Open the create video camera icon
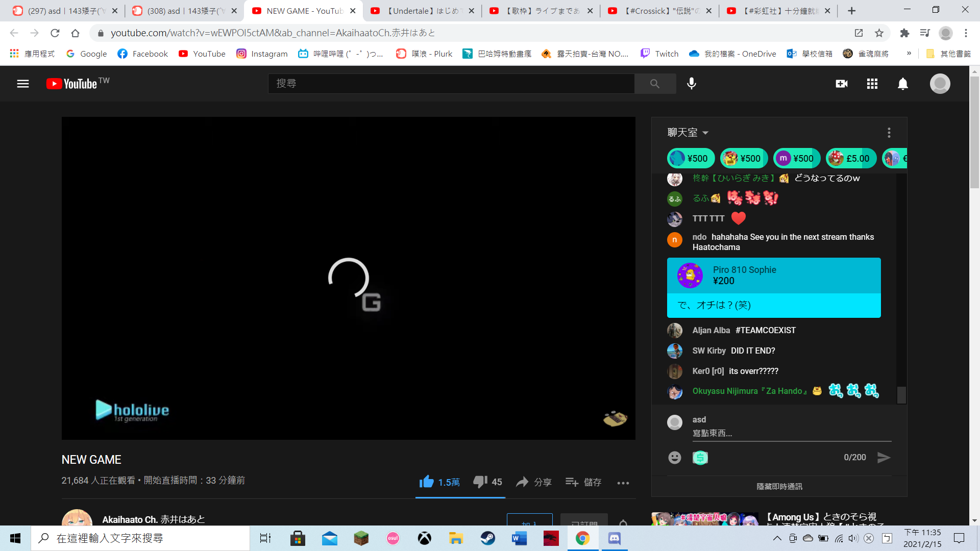Screen dimensions: 980x551 842,84
